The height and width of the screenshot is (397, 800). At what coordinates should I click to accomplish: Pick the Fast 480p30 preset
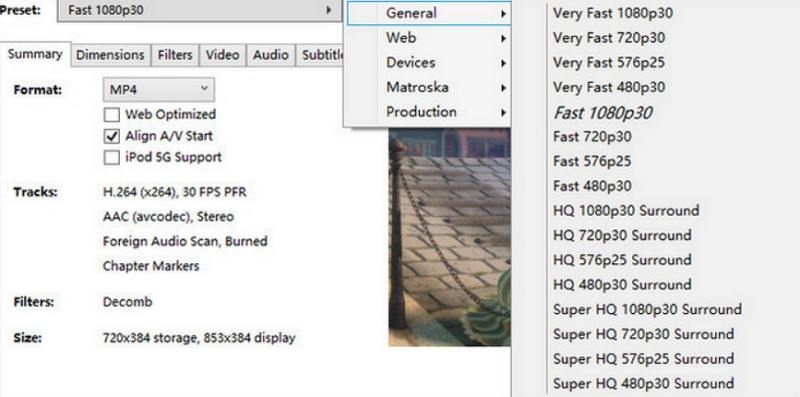pos(592,186)
